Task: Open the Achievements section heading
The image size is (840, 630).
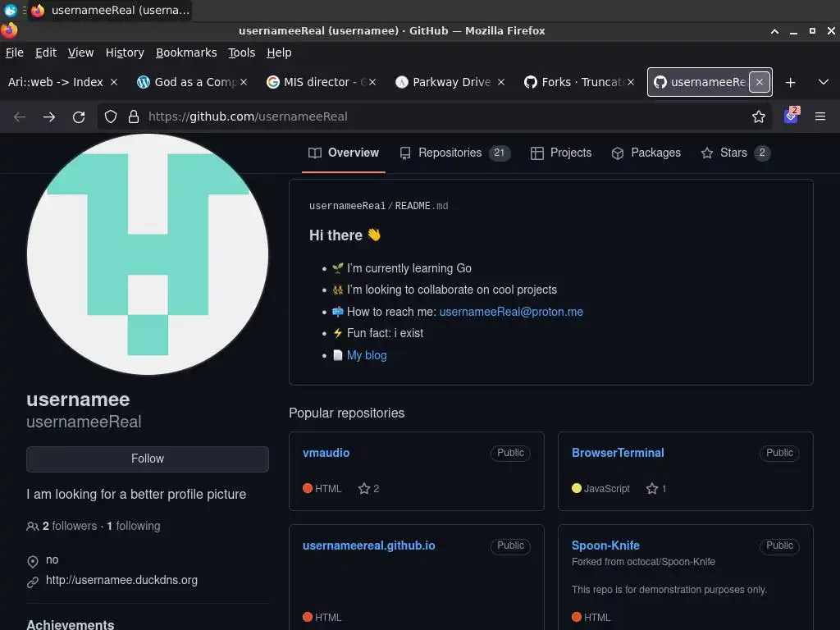Action: 71,624
